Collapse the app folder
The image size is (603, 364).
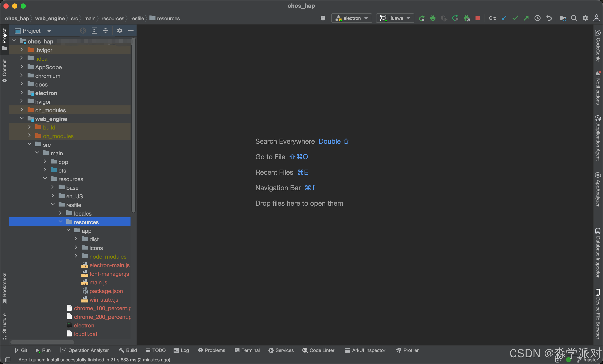tap(68, 230)
